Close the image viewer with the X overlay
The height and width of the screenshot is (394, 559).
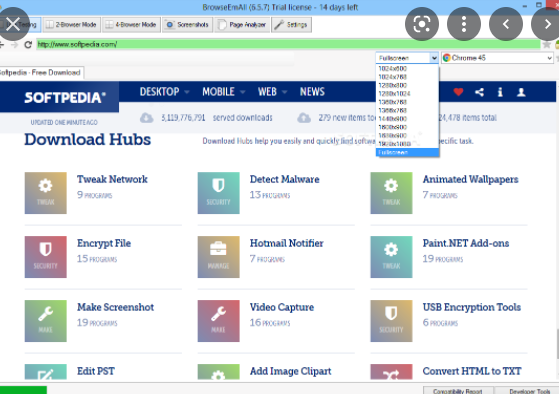coord(13,24)
